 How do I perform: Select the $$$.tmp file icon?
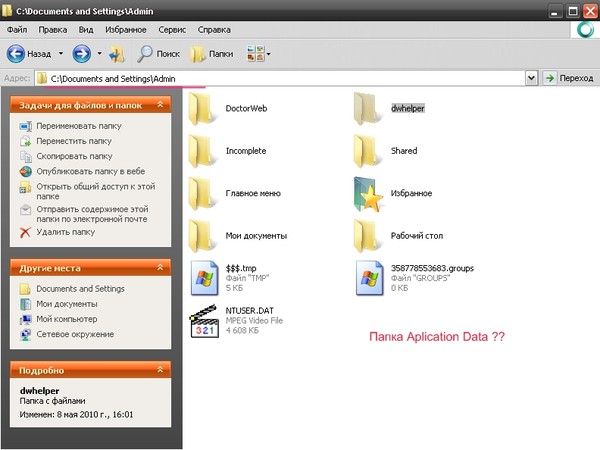click(205, 278)
